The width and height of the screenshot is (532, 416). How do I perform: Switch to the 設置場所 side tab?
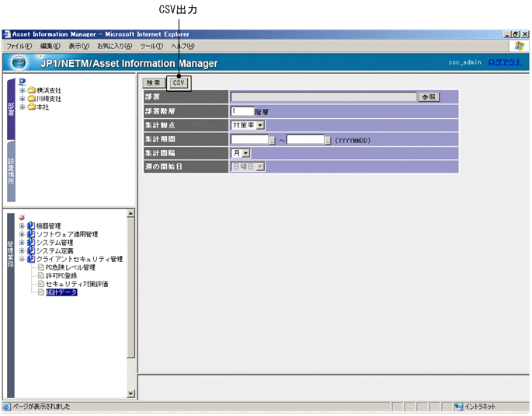pyautogui.click(x=11, y=171)
